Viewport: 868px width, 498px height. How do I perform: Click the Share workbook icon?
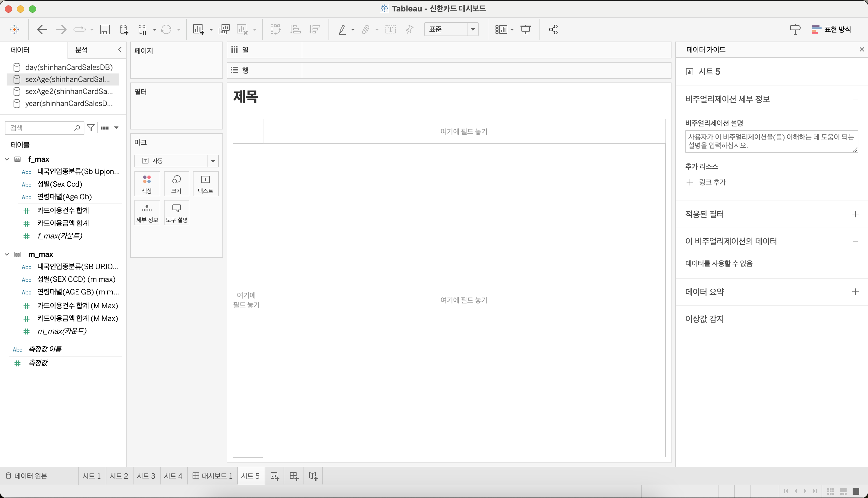(553, 30)
